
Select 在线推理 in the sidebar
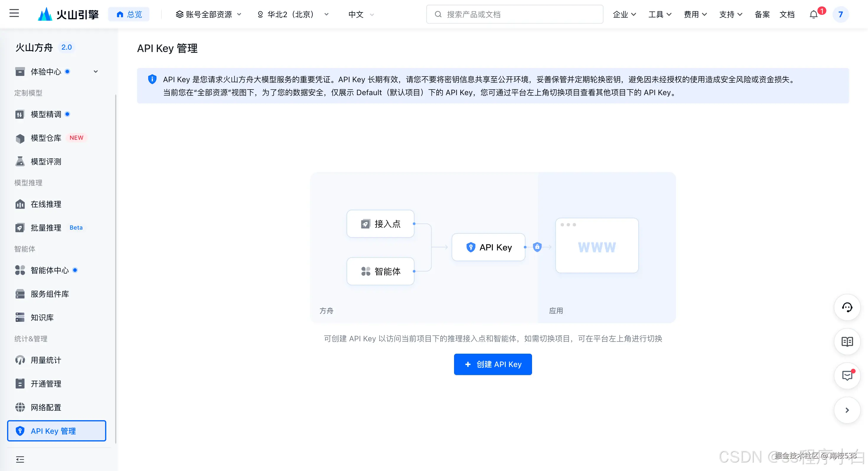(x=46, y=204)
